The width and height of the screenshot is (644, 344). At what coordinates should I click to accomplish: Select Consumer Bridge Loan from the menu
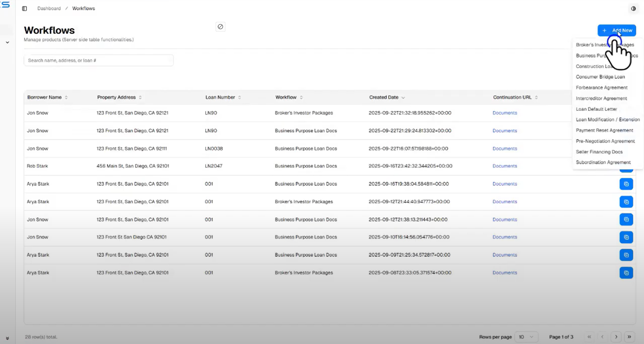600,77
